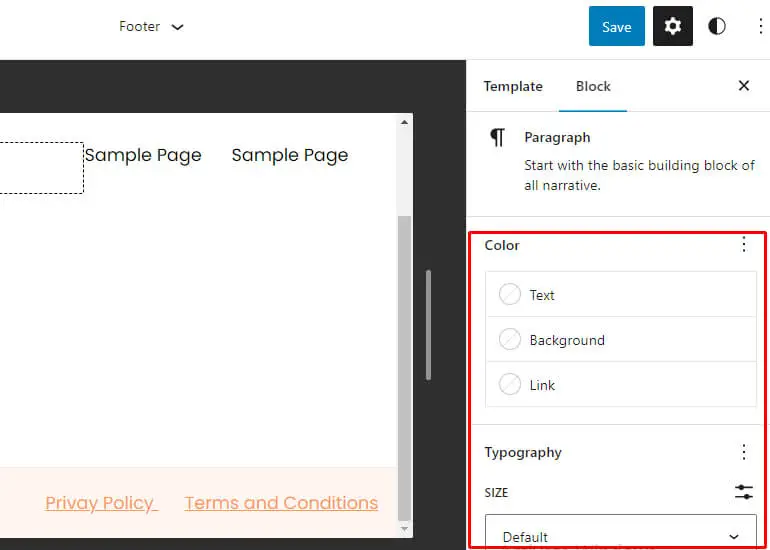Click the Paragraph block title text
Viewport: 770px width, 550px height.
[x=557, y=138]
